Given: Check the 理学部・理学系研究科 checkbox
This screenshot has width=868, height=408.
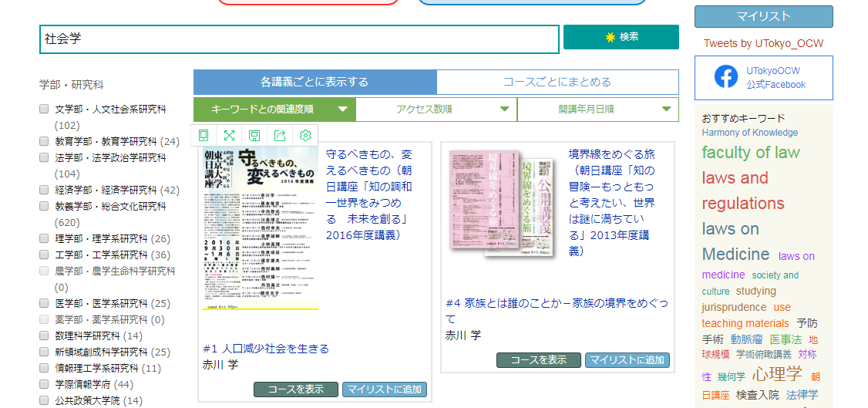Looking at the screenshot, I should (x=44, y=238).
